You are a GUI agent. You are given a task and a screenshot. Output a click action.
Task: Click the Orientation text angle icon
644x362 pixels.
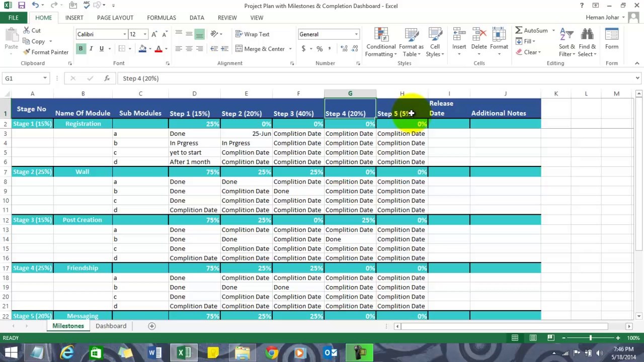[215, 34]
